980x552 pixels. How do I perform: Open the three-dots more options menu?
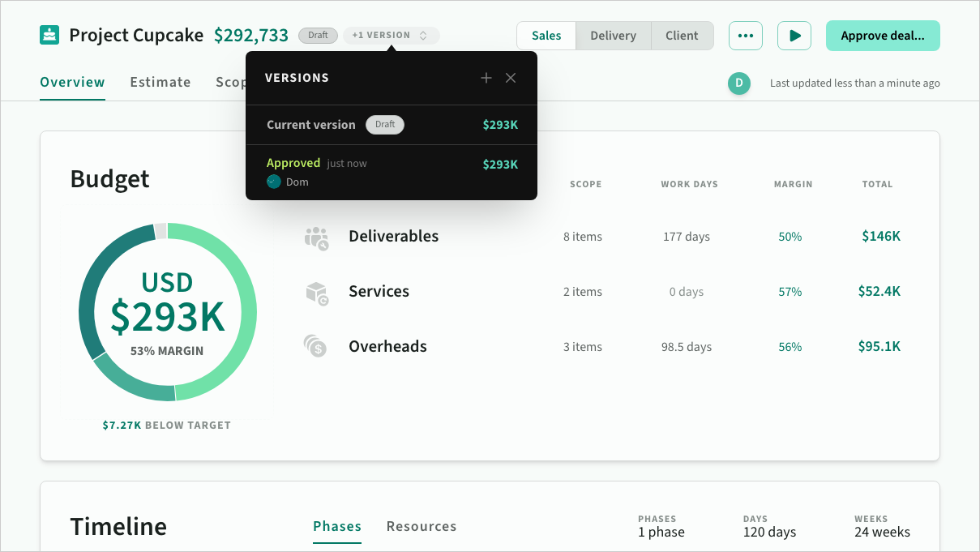pos(745,36)
